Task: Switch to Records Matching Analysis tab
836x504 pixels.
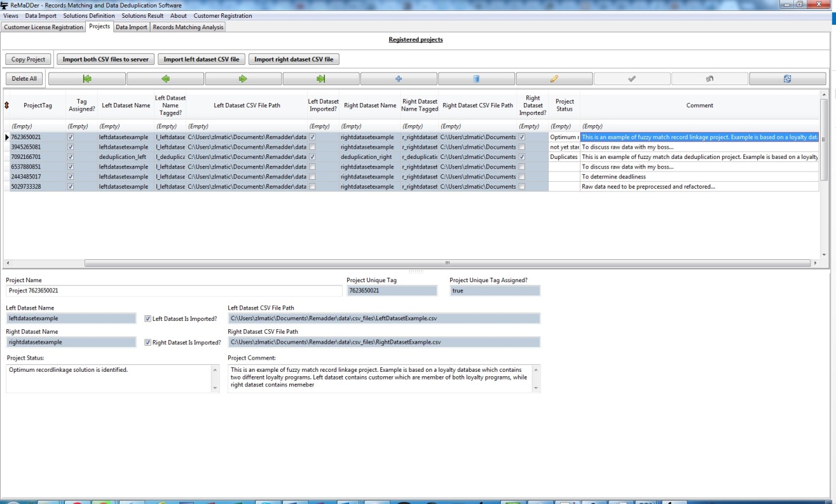Action: pos(188,27)
